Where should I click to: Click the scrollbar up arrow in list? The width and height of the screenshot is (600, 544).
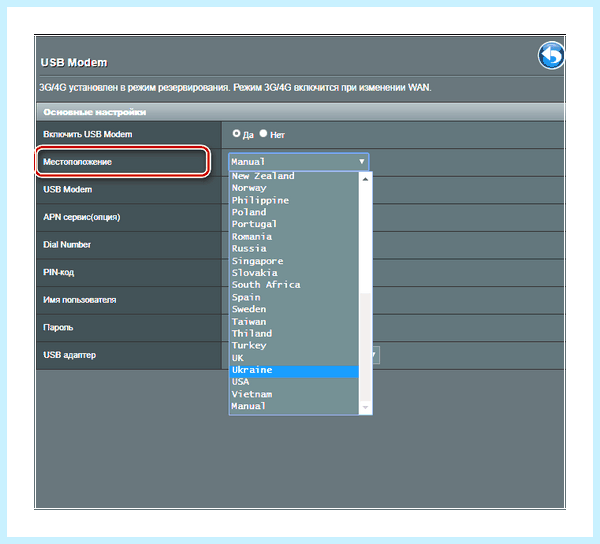(365, 179)
